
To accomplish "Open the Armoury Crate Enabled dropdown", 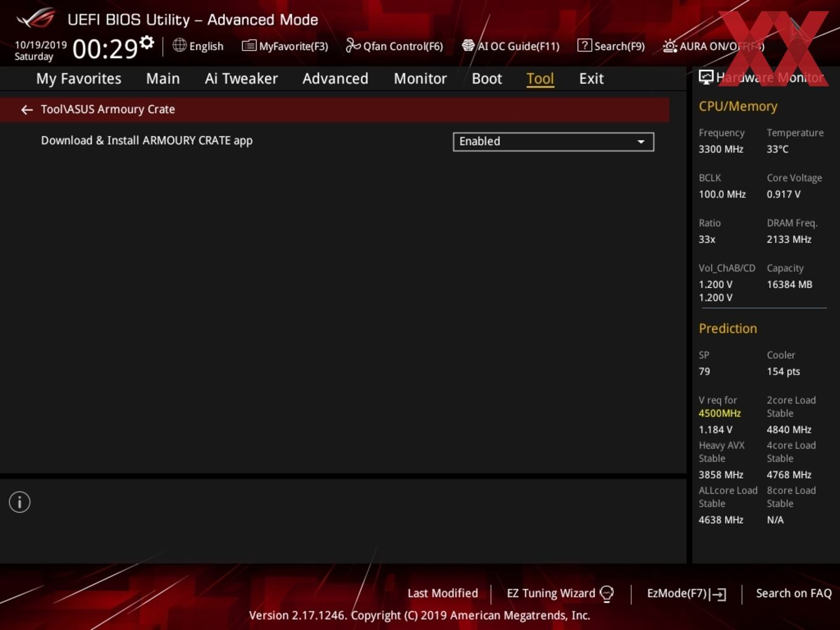I will point(553,141).
